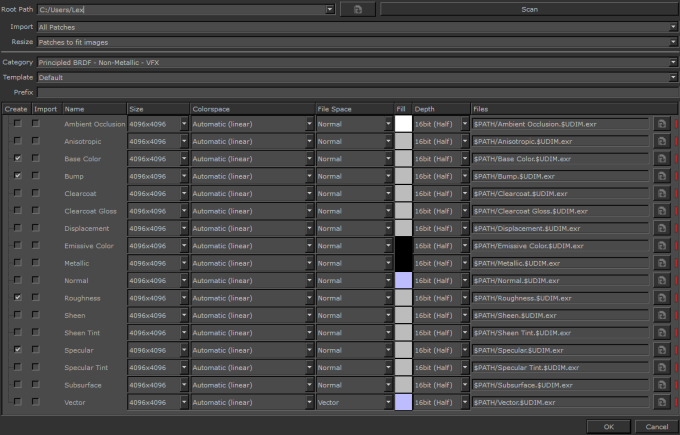680x435 pixels.
Task: Open file picker for Metallic channel
Action: [662, 263]
